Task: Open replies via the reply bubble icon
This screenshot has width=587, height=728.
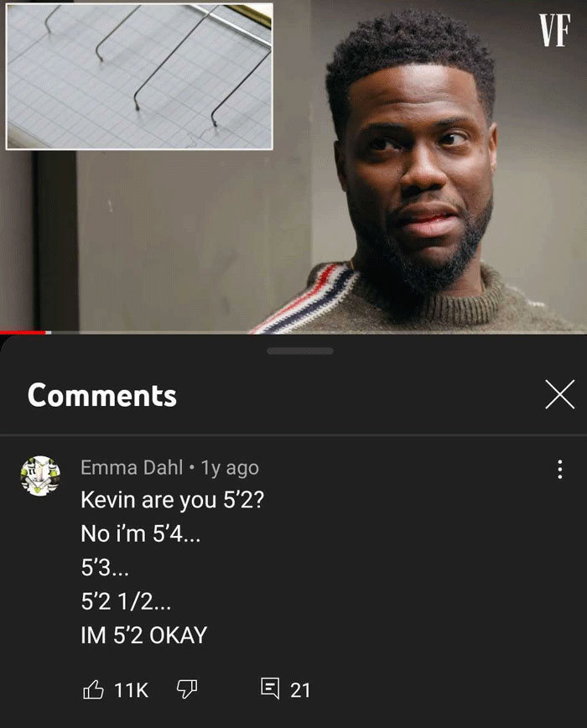Action: pyautogui.click(x=271, y=689)
